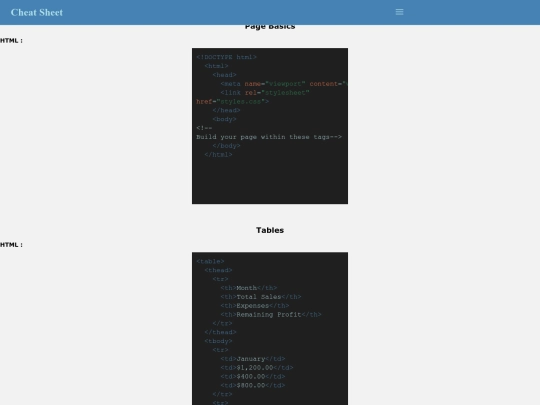Click the <tbody> tag line

point(218,341)
